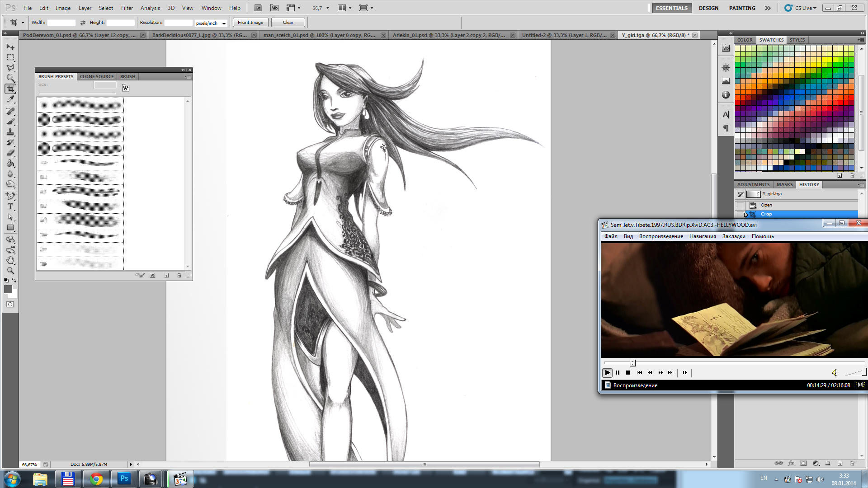
Task: Select the Move tool
Action: tap(10, 47)
